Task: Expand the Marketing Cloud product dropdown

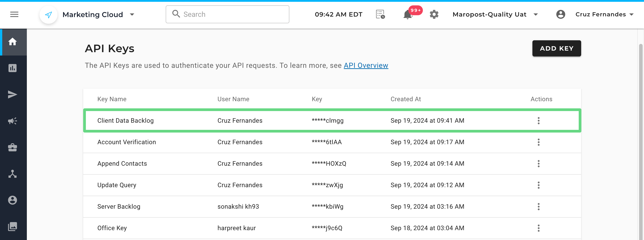Action: [x=132, y=15]
